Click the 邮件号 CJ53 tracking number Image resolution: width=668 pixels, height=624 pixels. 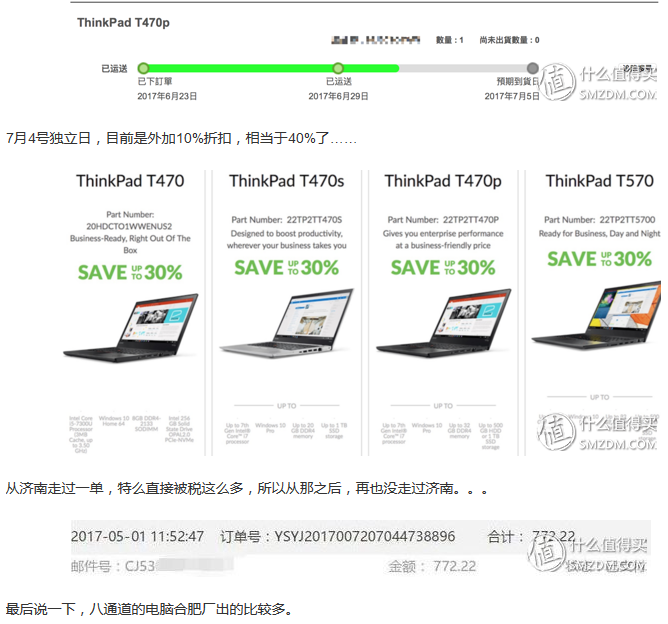(152, 566)
